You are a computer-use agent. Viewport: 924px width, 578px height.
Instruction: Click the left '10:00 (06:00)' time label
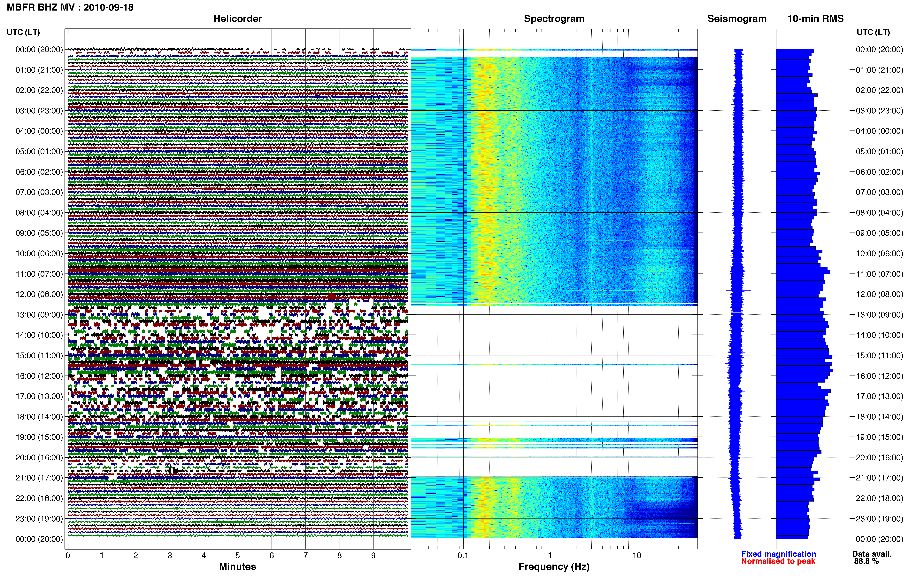tap(39, 253)
